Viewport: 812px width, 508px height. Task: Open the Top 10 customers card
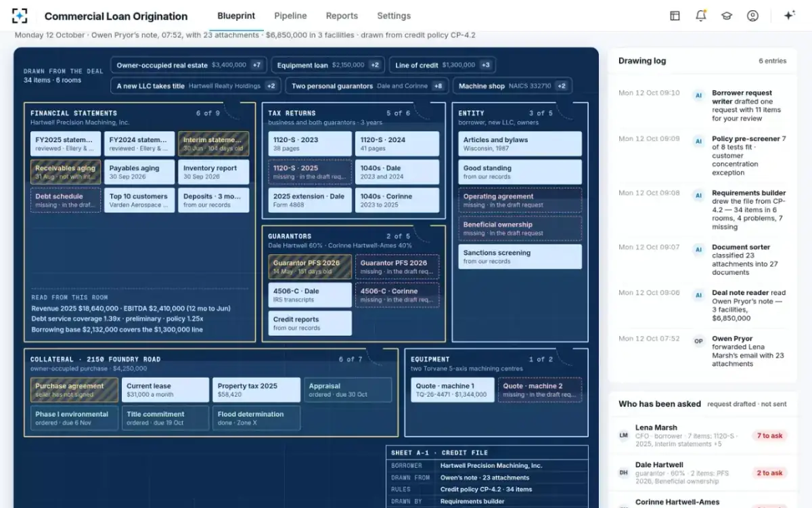click(139, 200)
